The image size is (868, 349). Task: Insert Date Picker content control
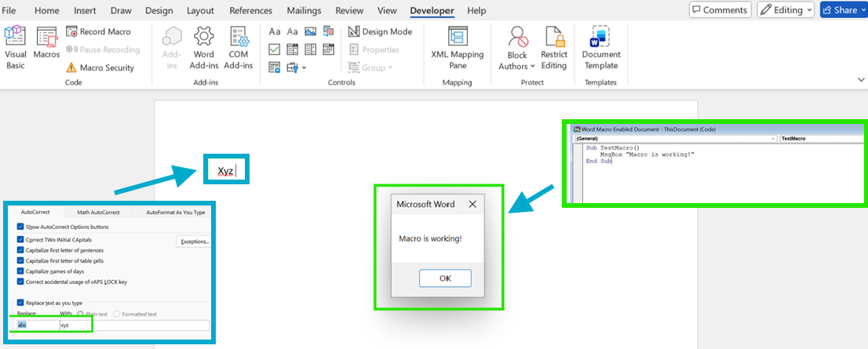click(328, 49)
